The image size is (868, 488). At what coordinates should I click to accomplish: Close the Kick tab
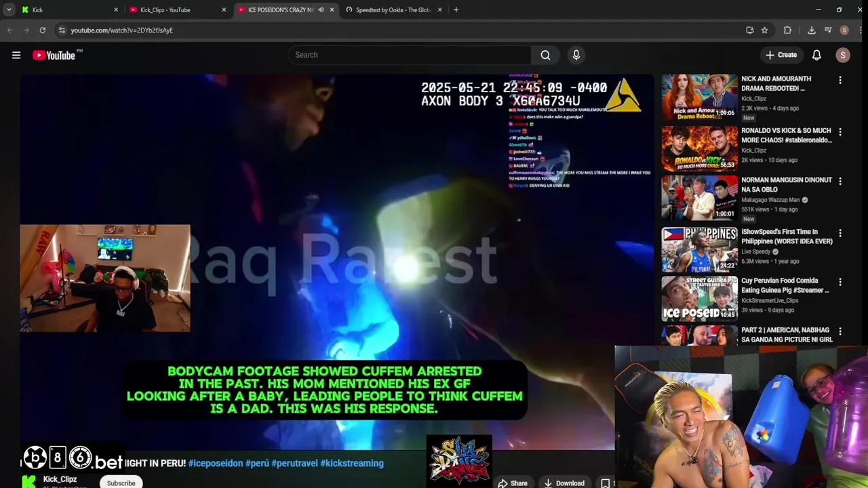click(116, 9)
